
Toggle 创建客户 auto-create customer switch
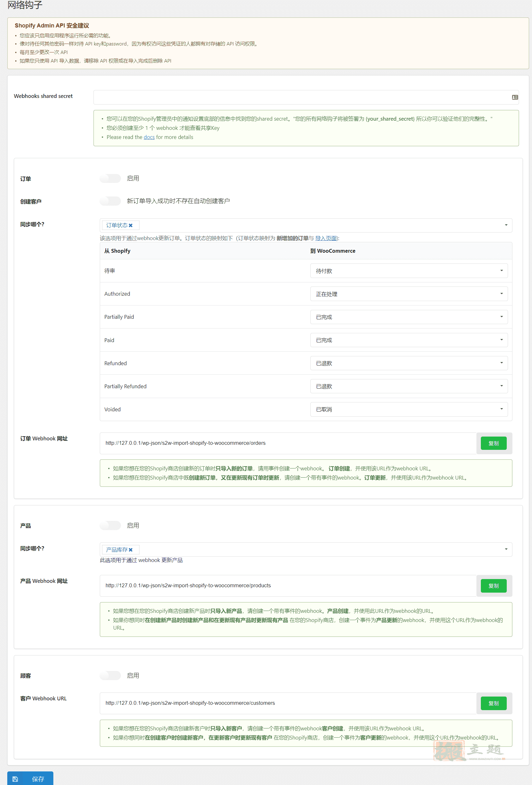111,201
